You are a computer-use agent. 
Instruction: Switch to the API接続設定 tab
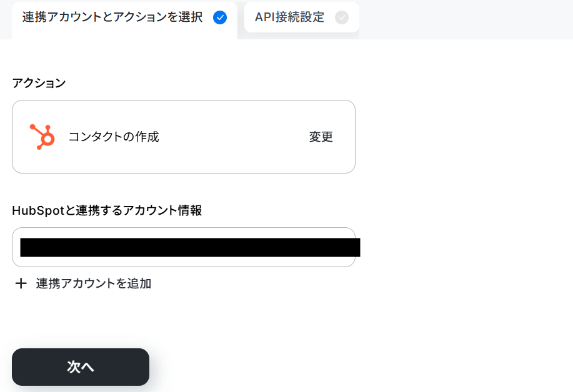301,17
